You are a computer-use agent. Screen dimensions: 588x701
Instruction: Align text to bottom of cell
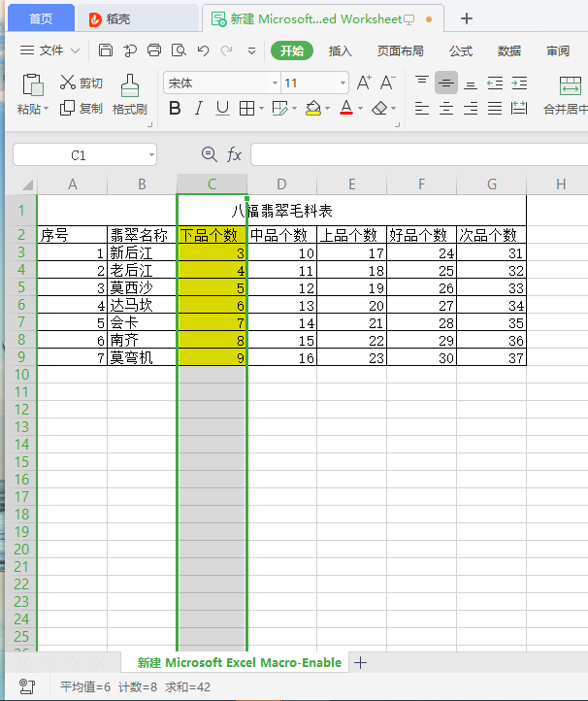470,83
